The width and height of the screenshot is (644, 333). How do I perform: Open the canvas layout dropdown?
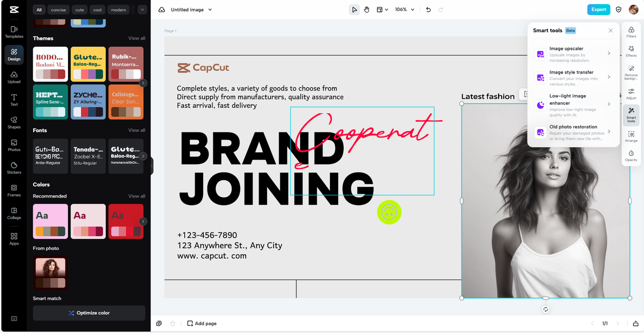click(382, 10)
